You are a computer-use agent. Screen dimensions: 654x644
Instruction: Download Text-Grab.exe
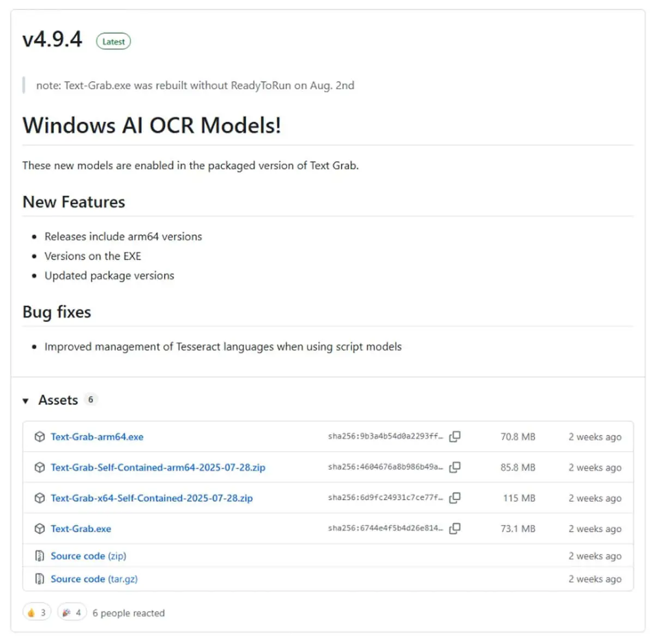pyautogui.click(x=81, y=528)
